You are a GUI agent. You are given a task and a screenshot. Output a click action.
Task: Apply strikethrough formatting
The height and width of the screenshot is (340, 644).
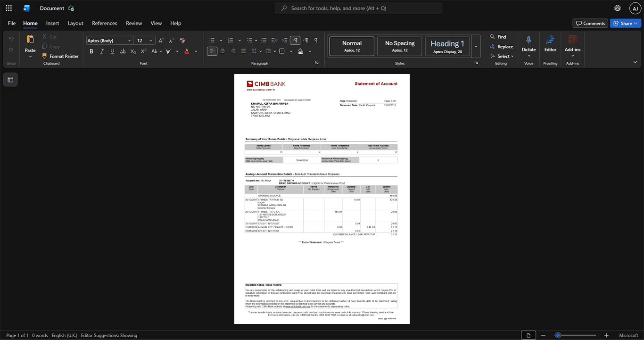tap(122, 51)
